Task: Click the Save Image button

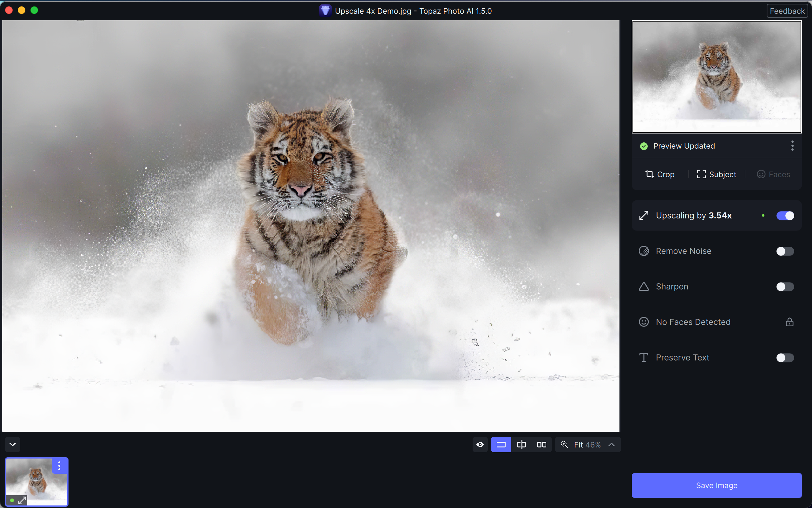Action: pos(716,485)
